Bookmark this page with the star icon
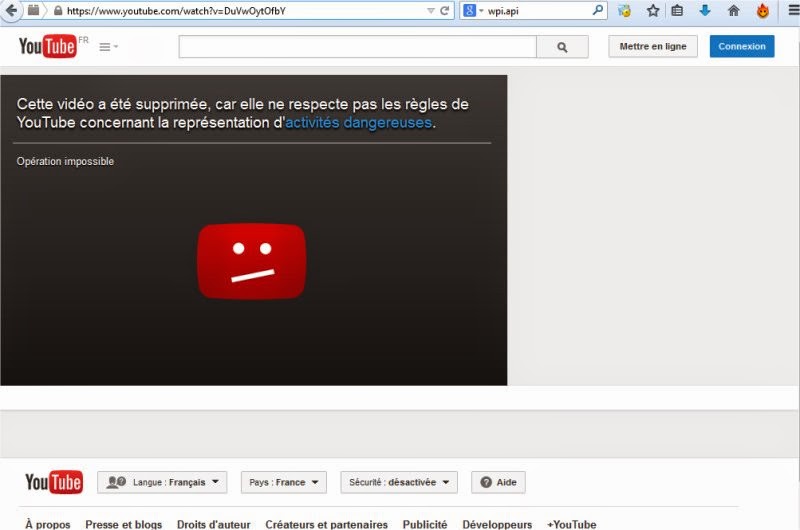 653,10
